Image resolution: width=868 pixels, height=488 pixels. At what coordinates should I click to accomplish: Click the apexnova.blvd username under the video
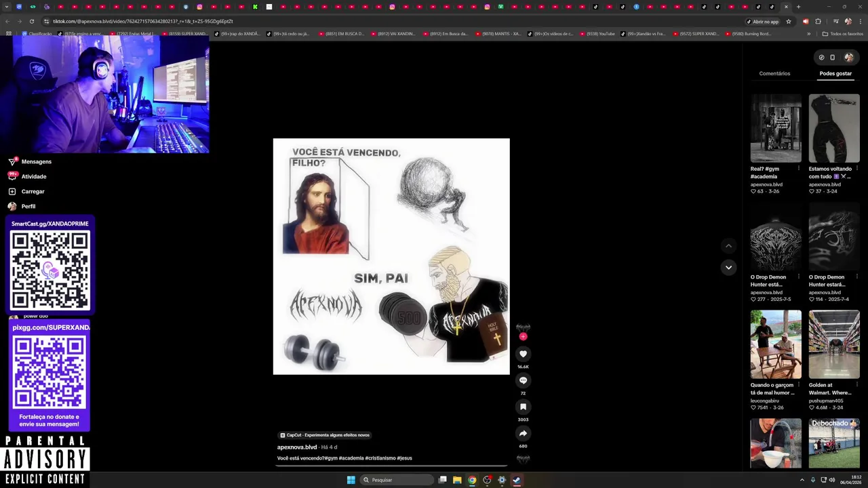click(297, 447)
